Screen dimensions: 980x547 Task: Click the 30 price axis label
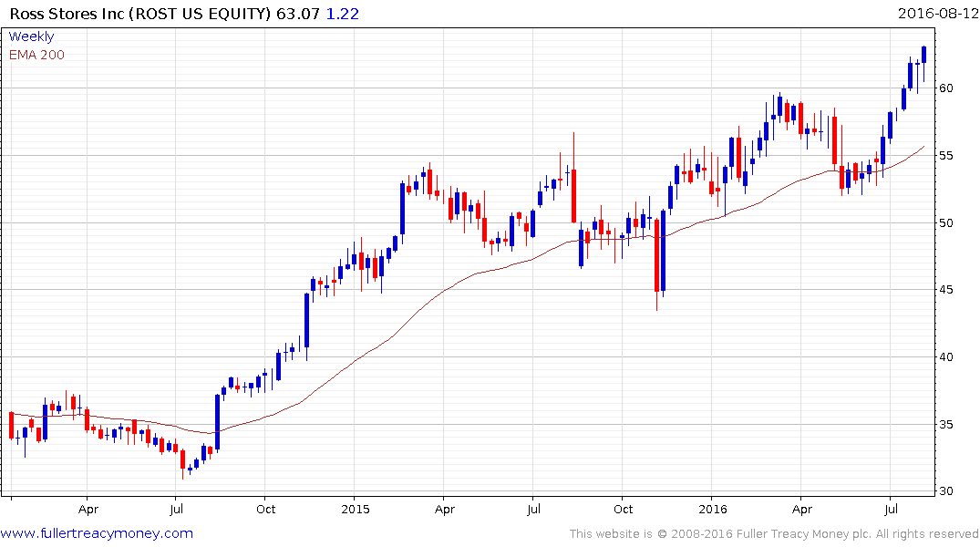point(945,491)
